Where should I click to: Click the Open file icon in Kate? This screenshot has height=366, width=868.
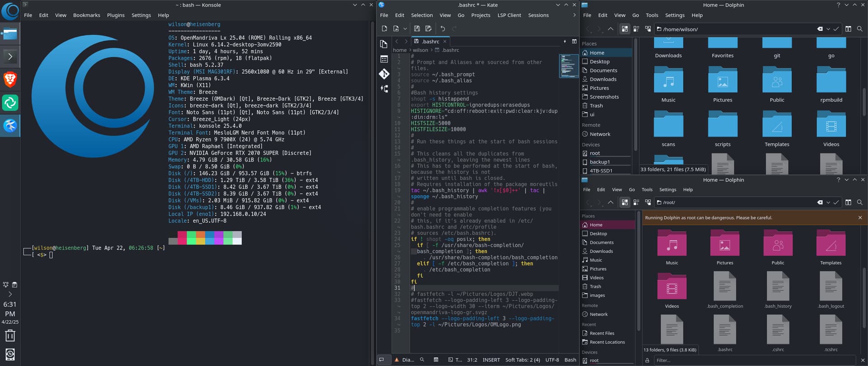(x=396, y=28)
